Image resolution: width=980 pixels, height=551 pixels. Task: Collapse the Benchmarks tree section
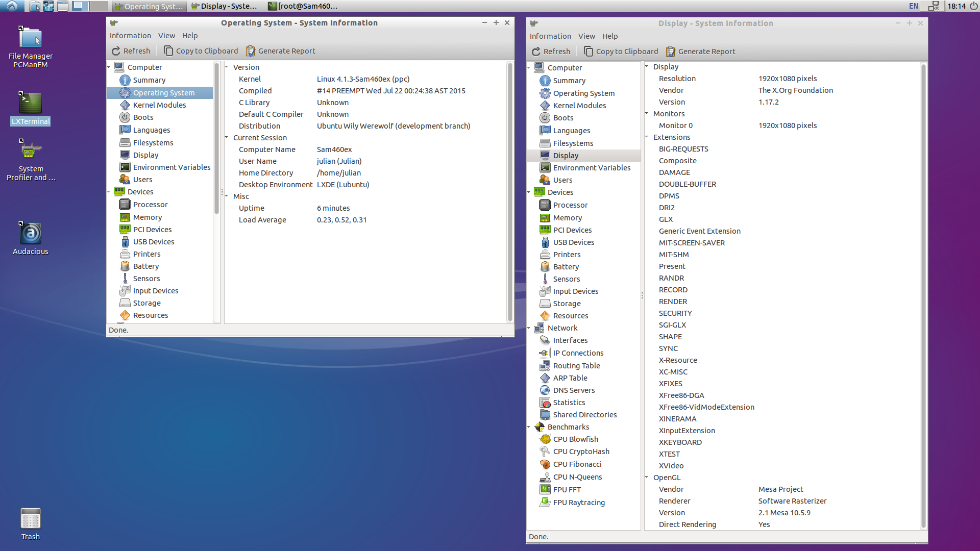click(529, 427)
